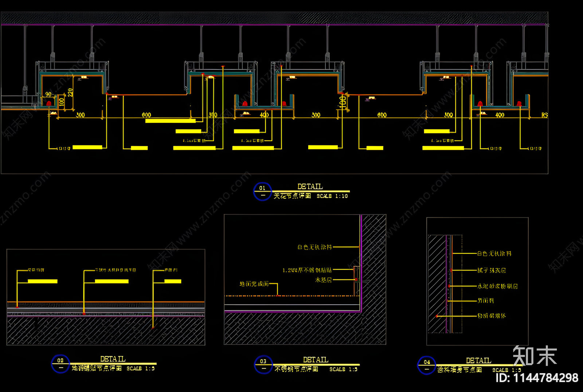Select the vertical 100 dimension beside 120
Image resolution: width=583 pixels, height=392 pixels.
[62, 102]
